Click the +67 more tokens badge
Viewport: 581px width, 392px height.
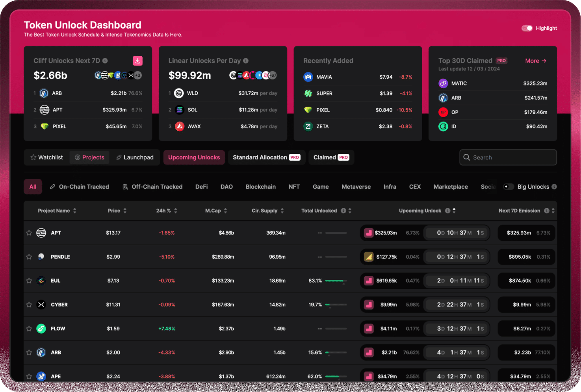point(273,75)
